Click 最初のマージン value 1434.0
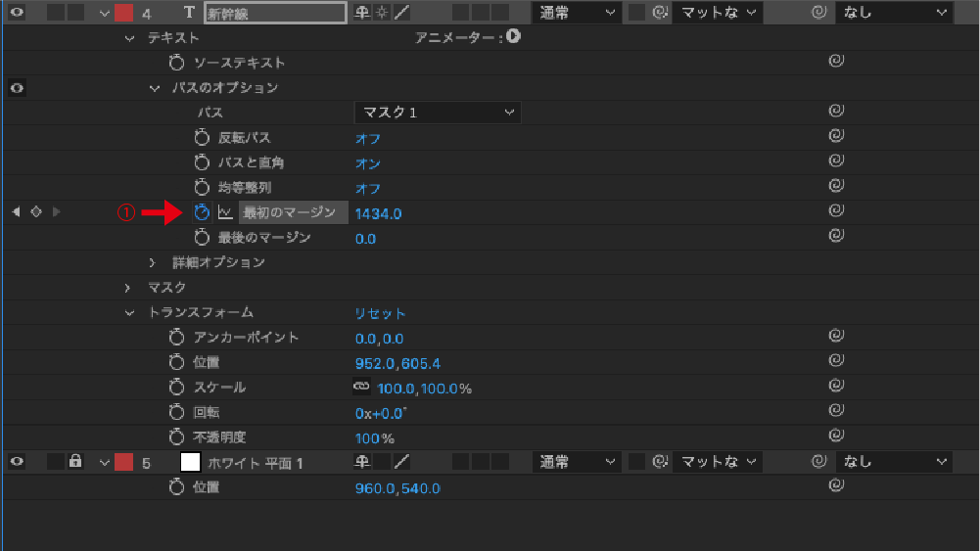 pos(378,213)
